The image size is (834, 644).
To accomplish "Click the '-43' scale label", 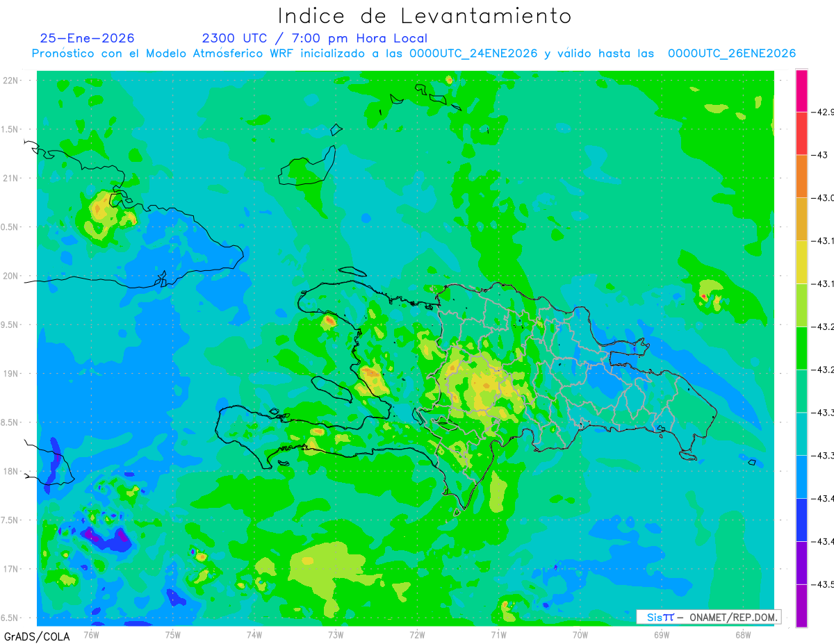I will pos(819,155).
